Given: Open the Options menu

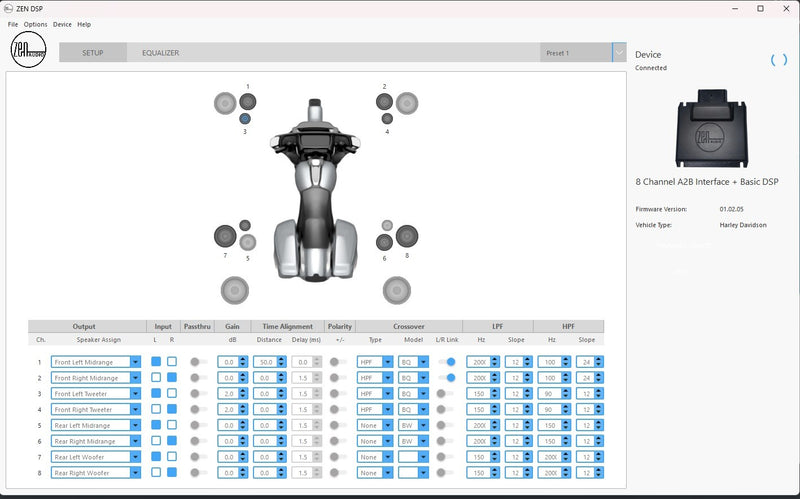Looking at the screenshot, I should coord(35,24).
